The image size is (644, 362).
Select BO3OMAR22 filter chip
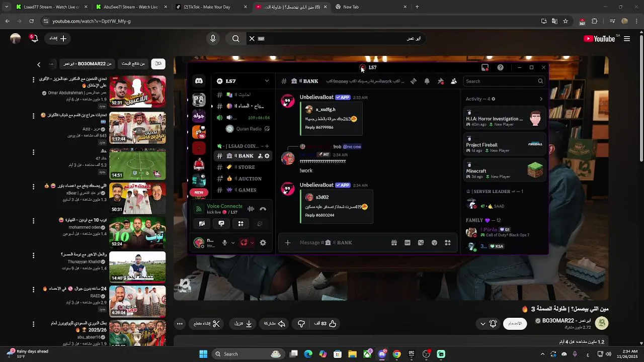(88, 64)
